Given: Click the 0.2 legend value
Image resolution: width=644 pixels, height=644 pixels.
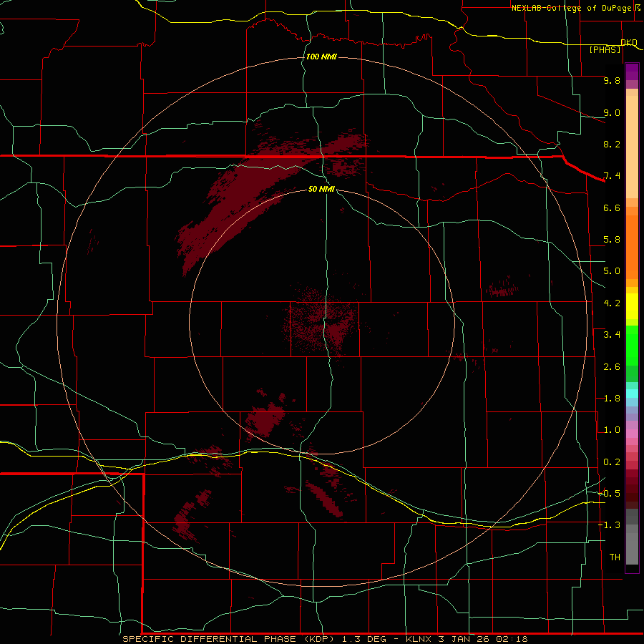Looking at the screenshot, I should tap(612, 462).
